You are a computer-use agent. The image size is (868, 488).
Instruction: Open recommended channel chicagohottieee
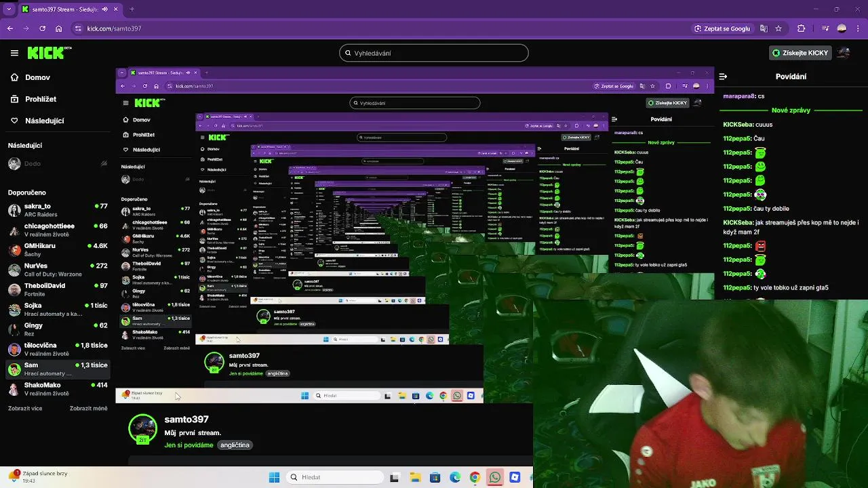pyautogui.click(x=58, y=230)
